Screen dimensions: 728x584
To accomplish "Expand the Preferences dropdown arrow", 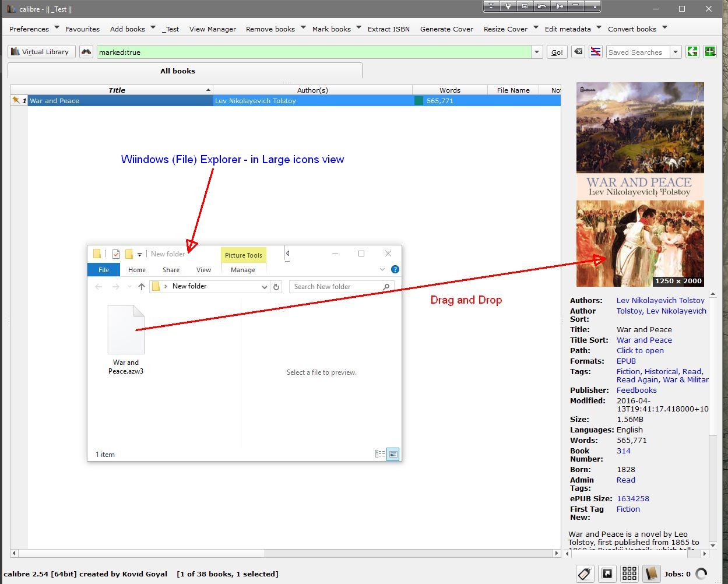I will click(57, 27).
